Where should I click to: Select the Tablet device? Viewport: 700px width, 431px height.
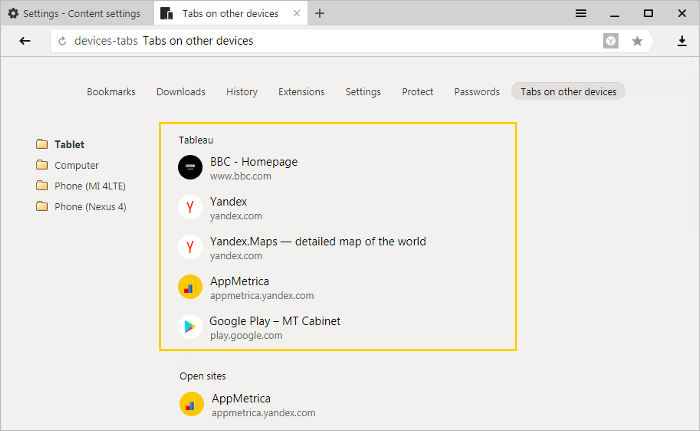69,144
